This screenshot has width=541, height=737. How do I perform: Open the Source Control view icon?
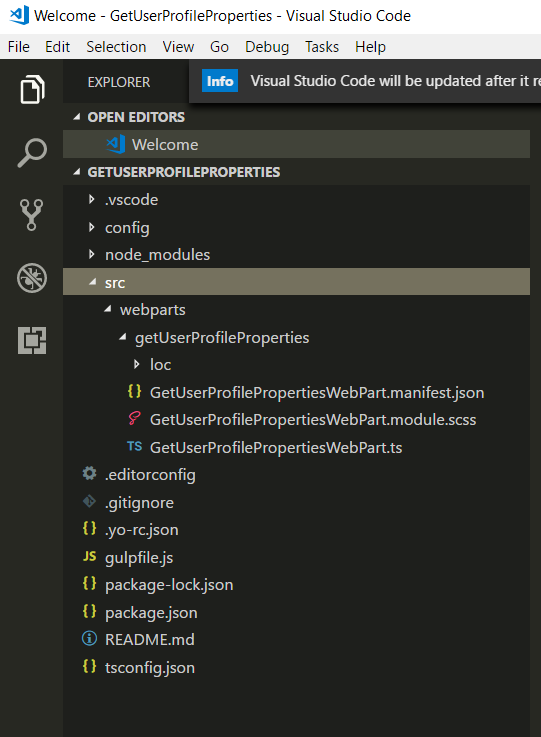(31, 215)
